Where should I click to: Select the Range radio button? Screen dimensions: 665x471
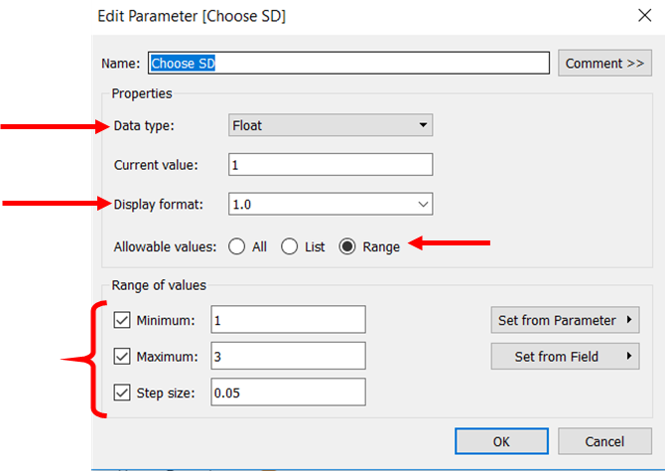[348, 247]
